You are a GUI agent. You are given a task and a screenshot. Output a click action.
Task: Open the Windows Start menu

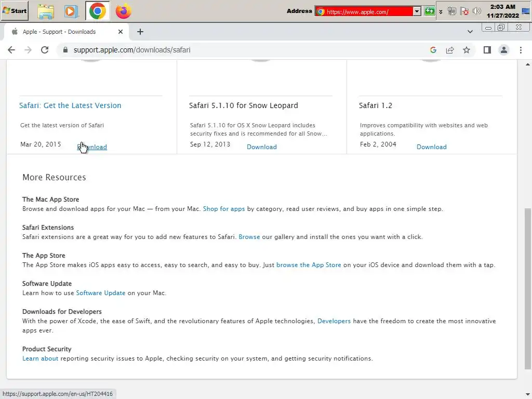[x=14, y=11]
